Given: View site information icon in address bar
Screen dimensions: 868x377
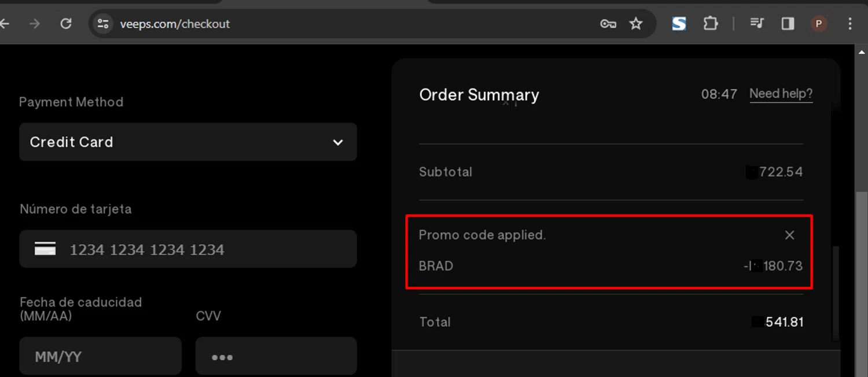Looking at the screenshot, I should [103, 24].
